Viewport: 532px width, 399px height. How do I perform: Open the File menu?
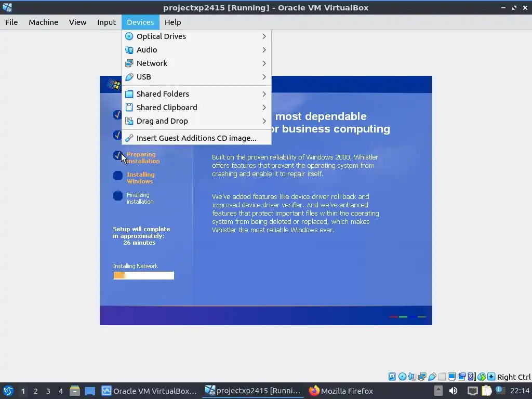tap(11, 22)
